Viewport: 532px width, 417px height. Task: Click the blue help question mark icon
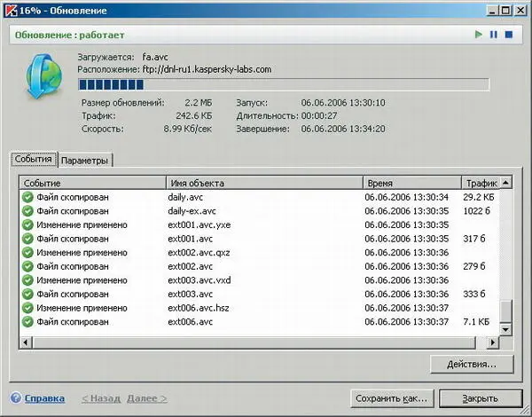[15, 398]
